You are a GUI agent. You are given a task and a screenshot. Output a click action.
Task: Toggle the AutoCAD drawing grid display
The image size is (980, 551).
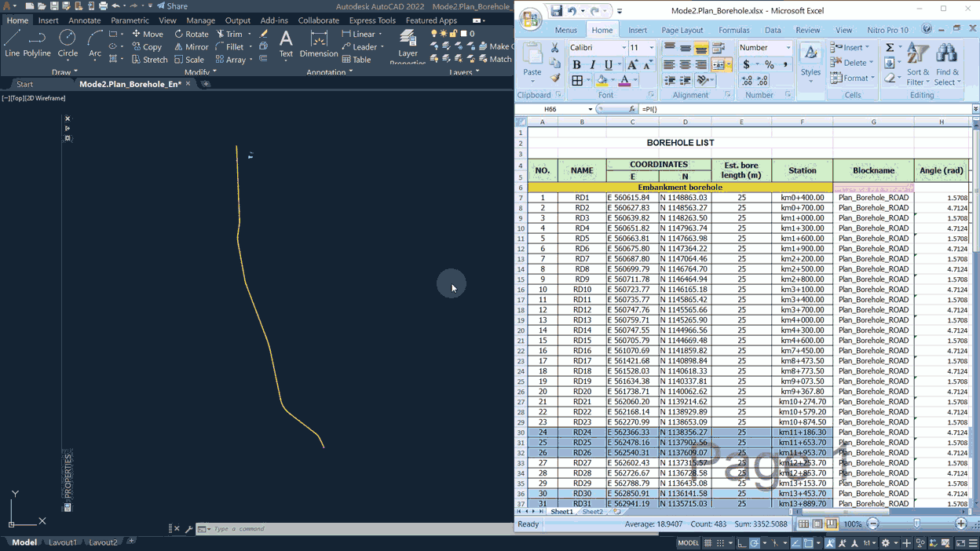point(708,543)
